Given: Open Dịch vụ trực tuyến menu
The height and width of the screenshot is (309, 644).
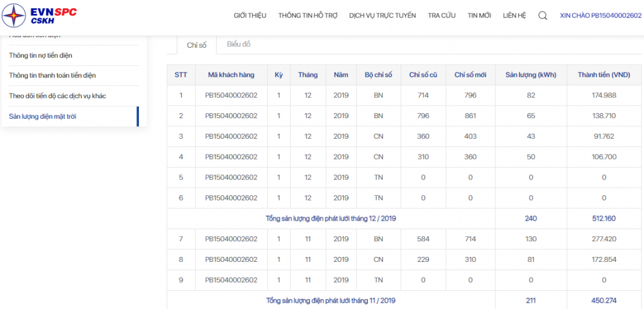Looking at the screenshot, I should point(382,16).
